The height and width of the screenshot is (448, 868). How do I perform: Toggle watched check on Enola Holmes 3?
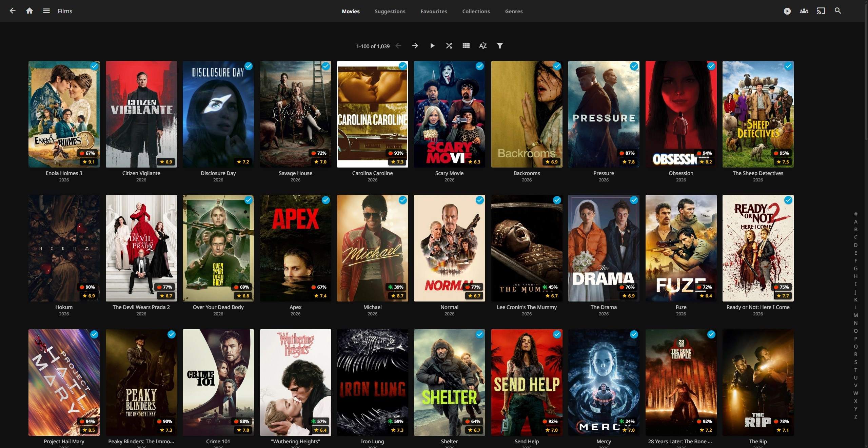point(94,66)
